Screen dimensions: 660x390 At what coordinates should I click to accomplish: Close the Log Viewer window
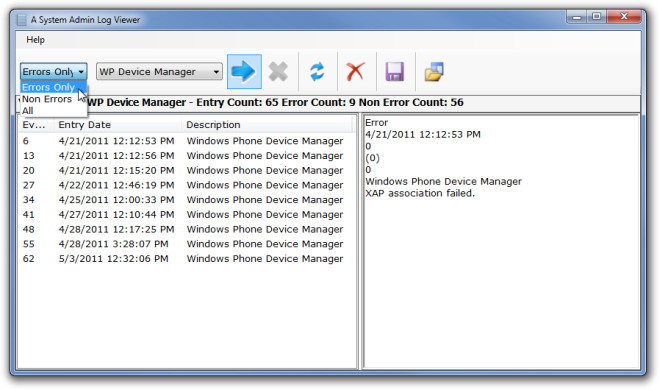click(x=624, y=17)
